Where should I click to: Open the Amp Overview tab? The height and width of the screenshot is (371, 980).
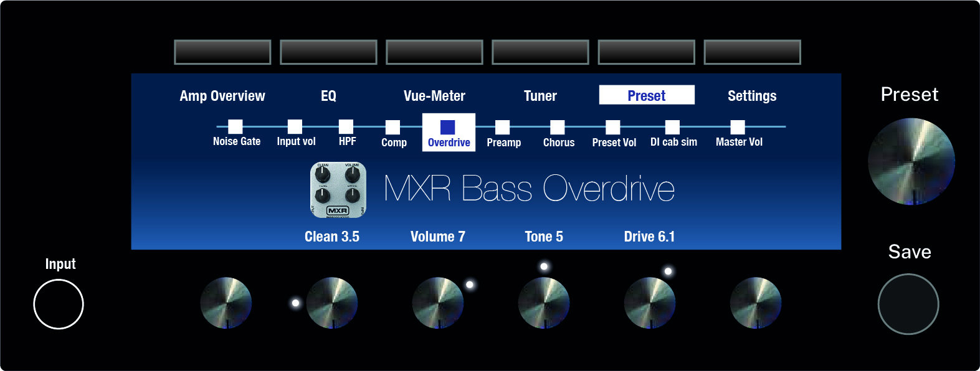[222, 96]
